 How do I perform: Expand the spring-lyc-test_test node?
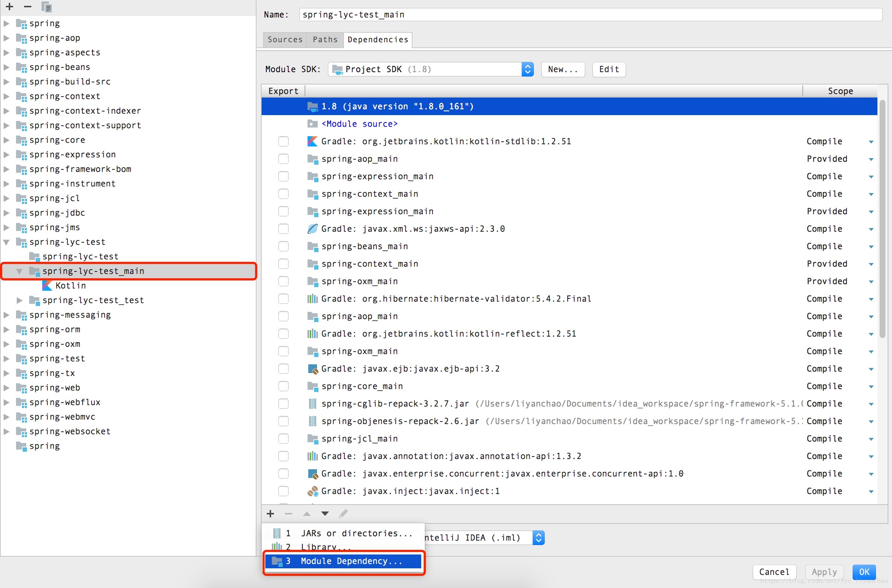20,300
